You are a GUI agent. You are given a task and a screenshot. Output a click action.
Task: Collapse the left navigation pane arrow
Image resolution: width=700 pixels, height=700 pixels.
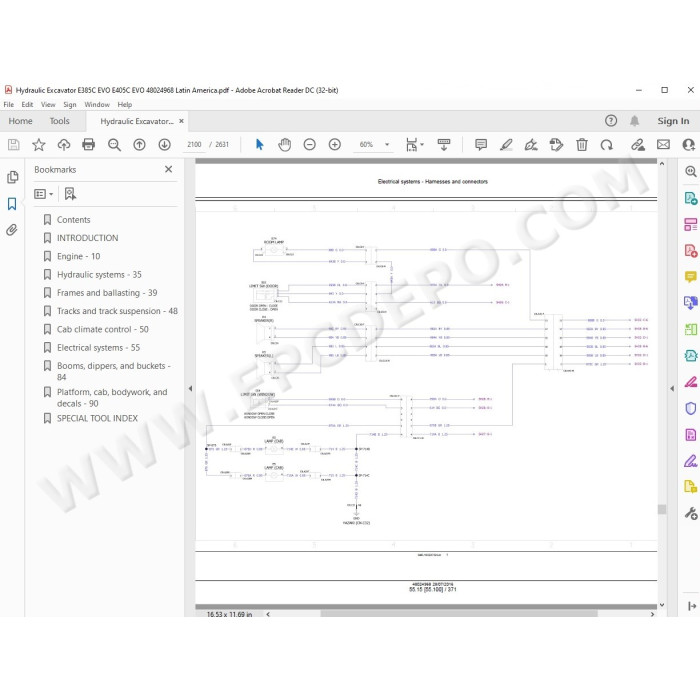[190, 388]
